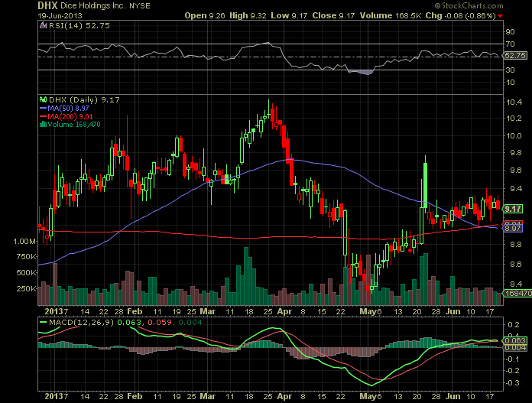Click the 52.75 value tag on RSI axis
The image size is (532, 403).
coord(515,55)
